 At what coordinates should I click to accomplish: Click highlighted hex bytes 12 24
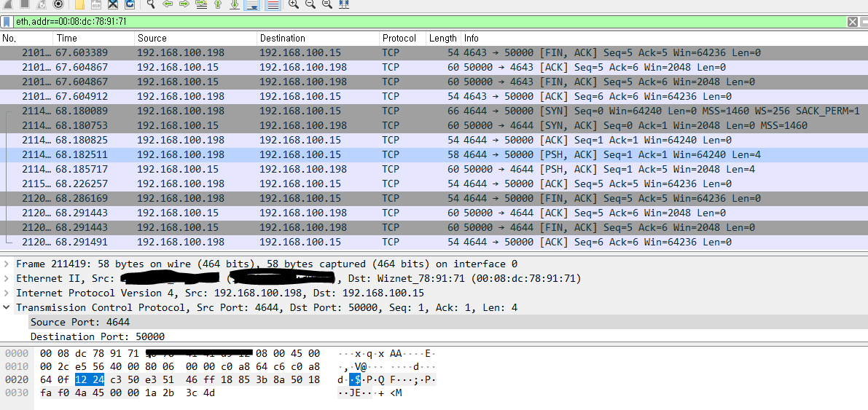pos(89,379)
